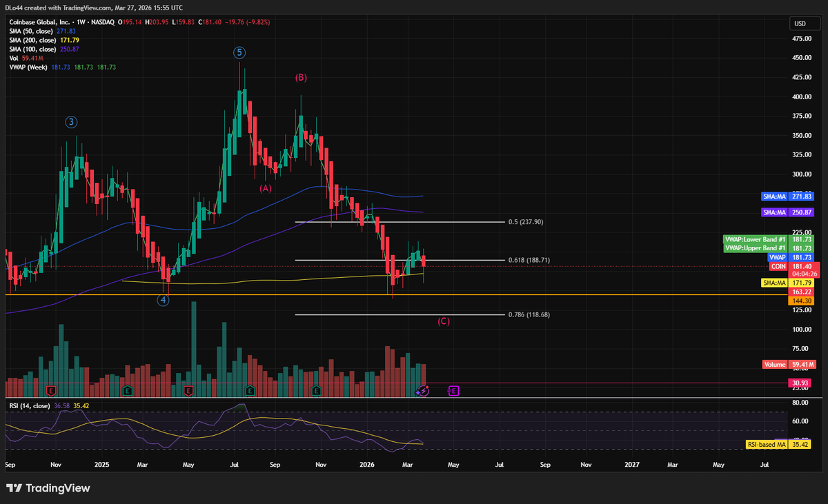
Task: Click the red earnings marker at May 2025
Action: [188, 391]
